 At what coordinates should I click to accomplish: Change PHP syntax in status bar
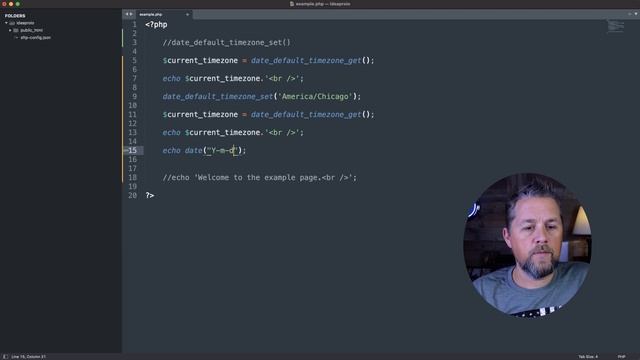(621, 357)
